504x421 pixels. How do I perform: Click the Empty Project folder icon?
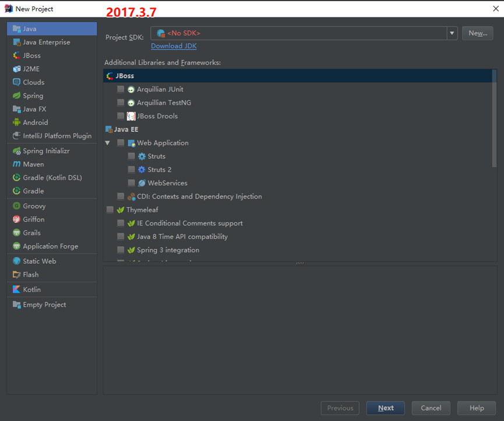coord(17,305)
